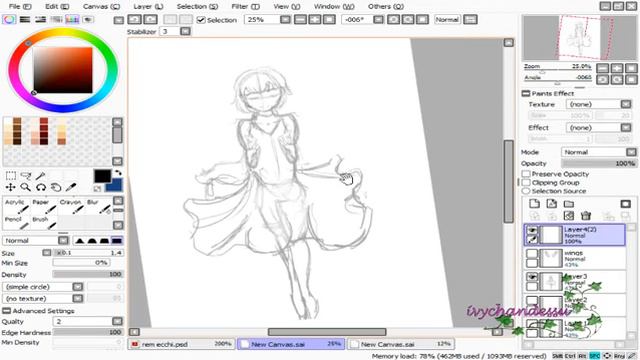This screenshot has height=360, width=640.
Task: Open the zoom percentage dropdown
Action: (x=285, y=20)
